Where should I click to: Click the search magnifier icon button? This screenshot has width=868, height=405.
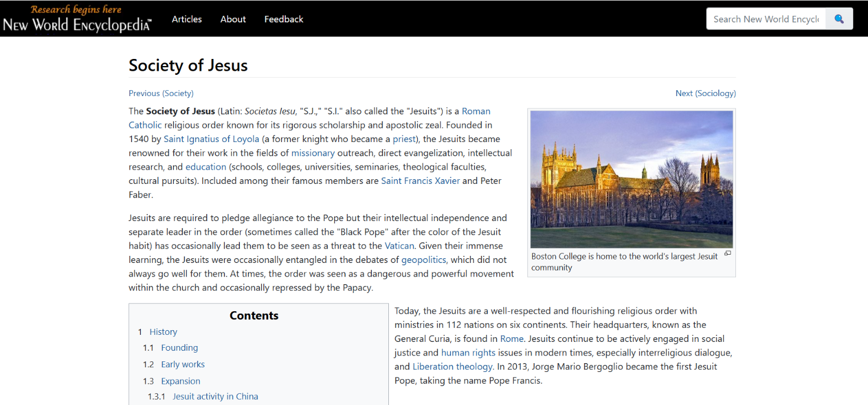coord(839,19)
